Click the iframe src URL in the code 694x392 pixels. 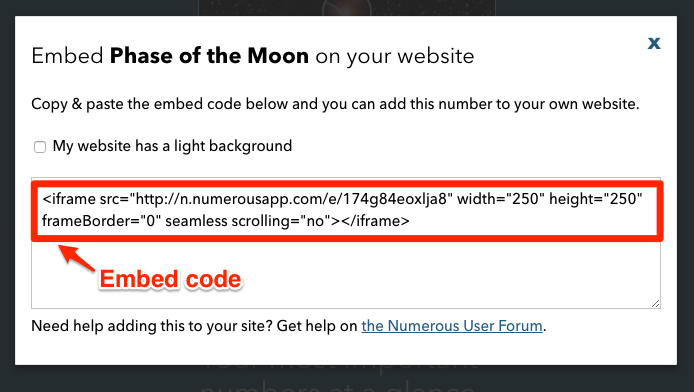tap(292, 199)
